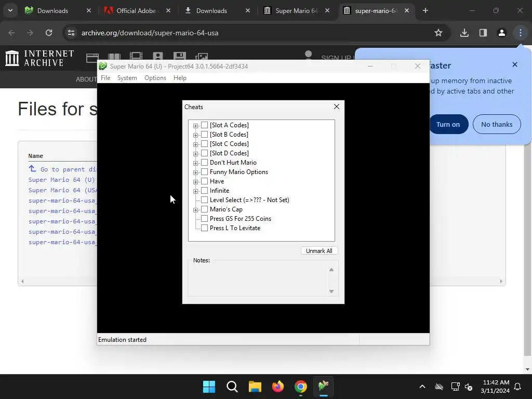Switch to the Official Adobe browser tab
Screen dimensions: 532x399
pyautogui.click(x=137, y=10)
